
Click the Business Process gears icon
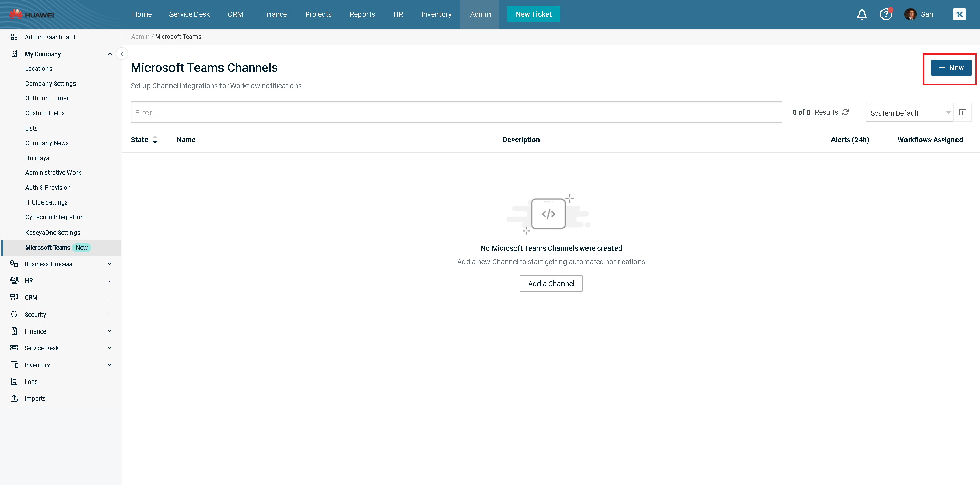[14, 264]
